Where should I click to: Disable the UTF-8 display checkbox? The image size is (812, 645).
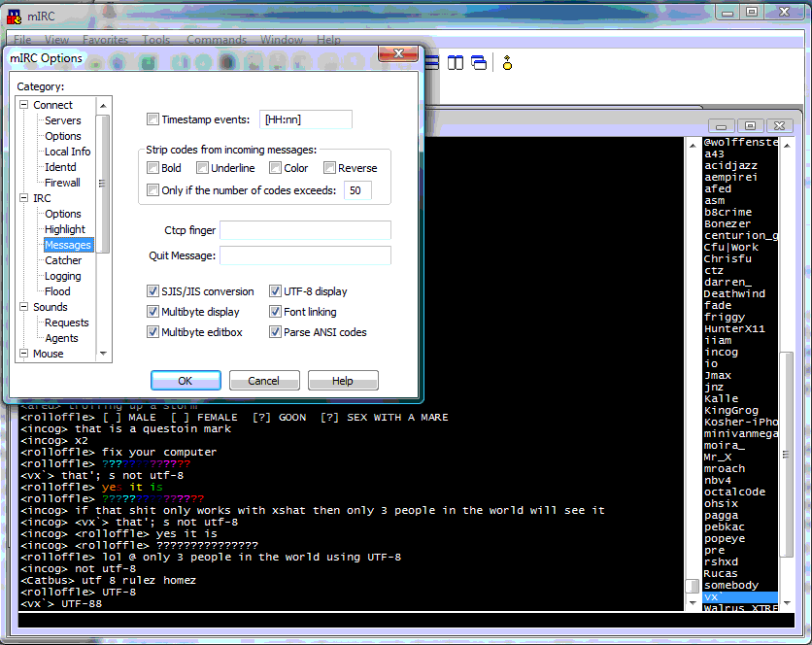coord(275,291)
